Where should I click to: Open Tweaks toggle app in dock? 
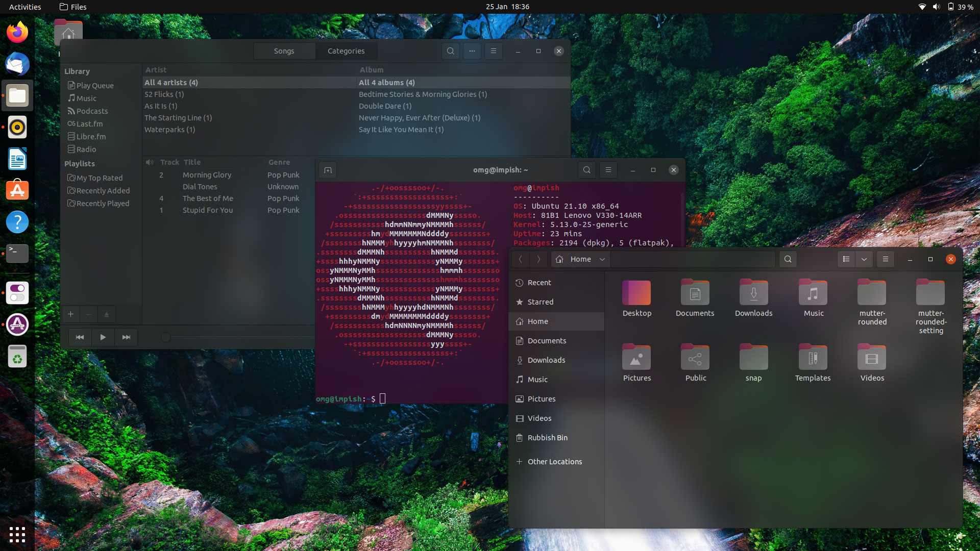[17, 292]
